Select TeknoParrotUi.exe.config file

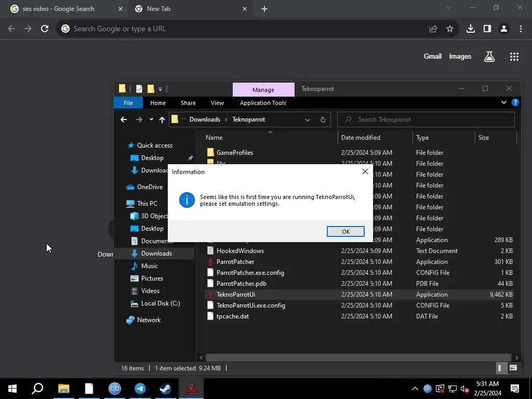[251, 305]
